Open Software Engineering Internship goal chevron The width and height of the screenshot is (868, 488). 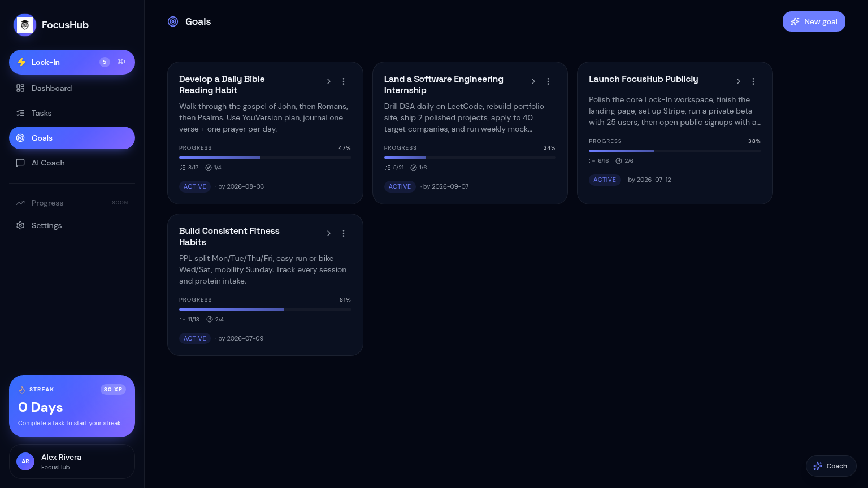pyautogui.click(x=533, y=81)
